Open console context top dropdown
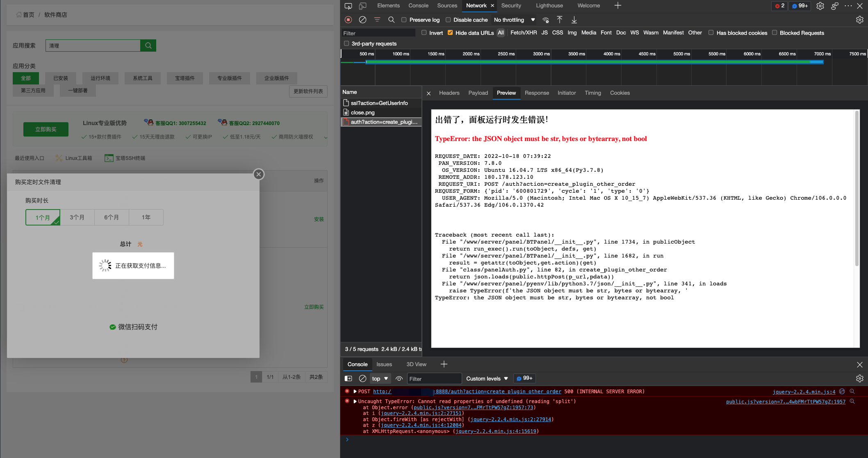 click(380, 378)
